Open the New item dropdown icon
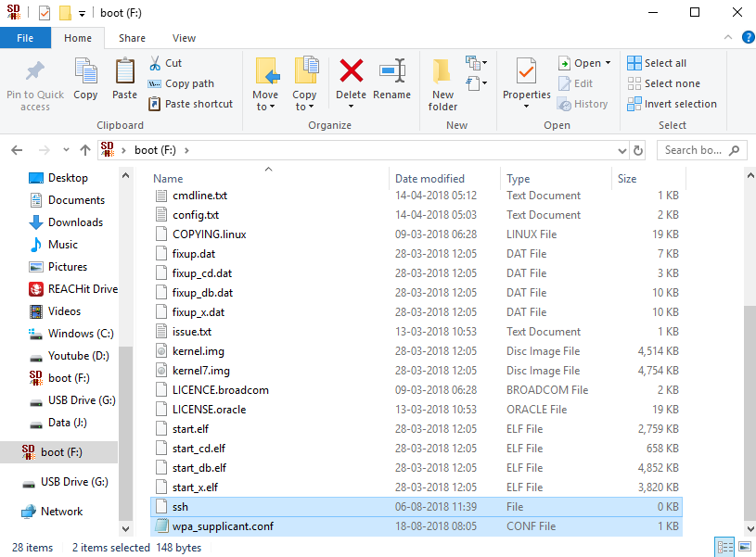The width and height of the screenshot is (756, 557). click(476, 63)
